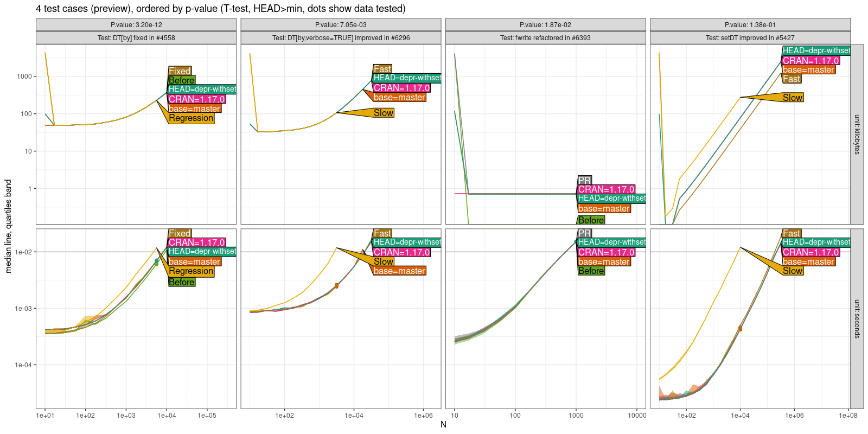
Task: Click 'Fast' label in verbose=TRUE seconds panel
Action: click(x=382, y=233)
